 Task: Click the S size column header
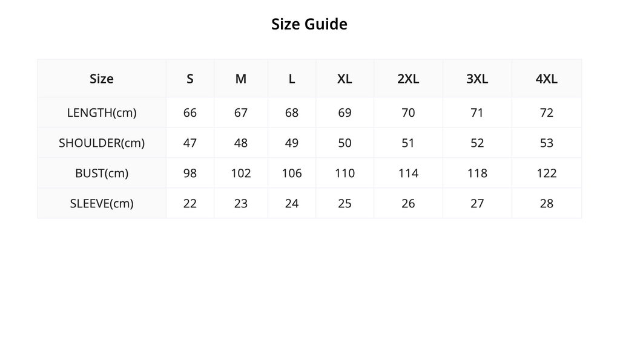tap(190, 79)
